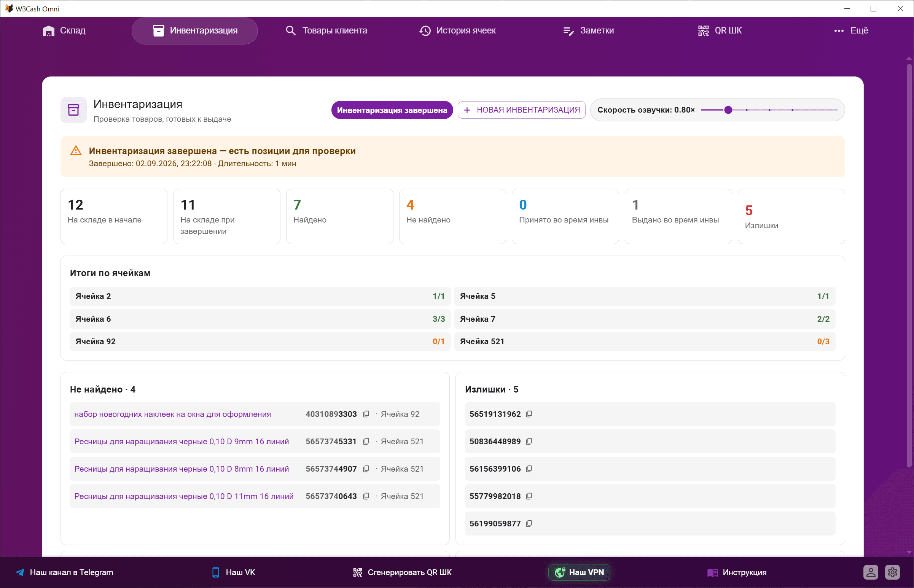Viewport: 914px width, 588px height.
Task: Open набор новогодних наклеек product link
Action: [x=173, y=414]
